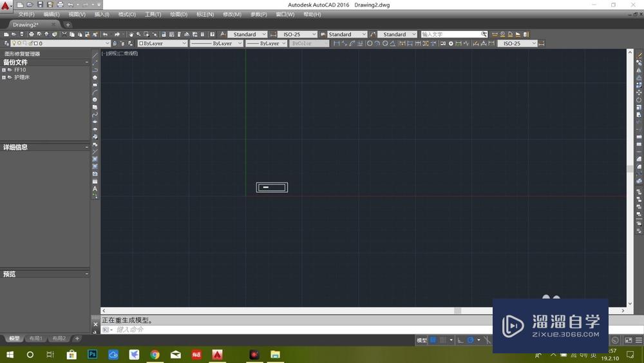Expand the FF10 backup file tree node
The image size is (644, 363).
4,70
